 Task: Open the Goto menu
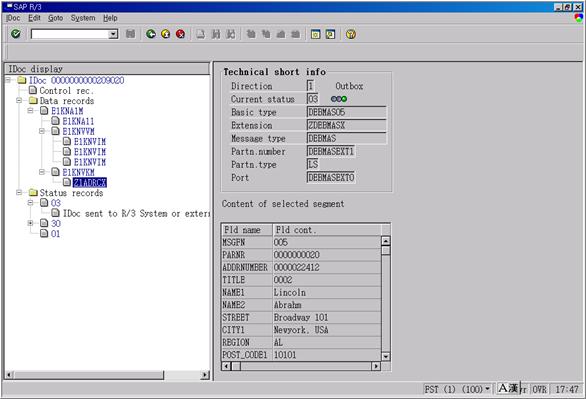click(55, 18)
